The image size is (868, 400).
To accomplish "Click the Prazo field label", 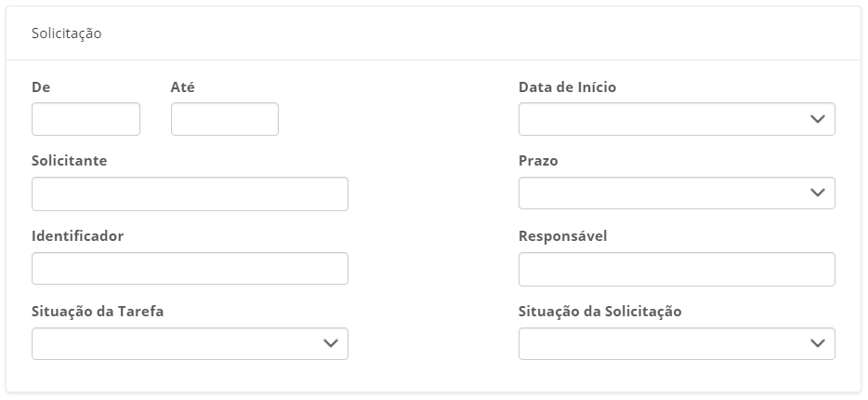I will click(538, 161).
